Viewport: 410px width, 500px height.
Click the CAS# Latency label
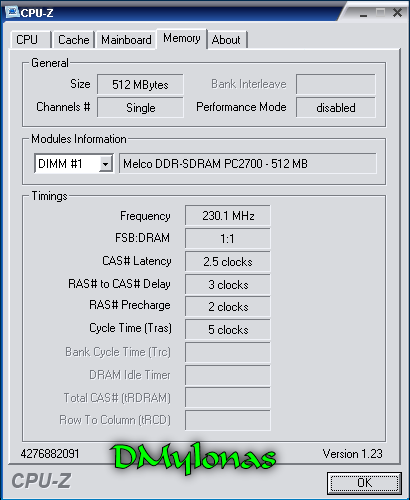pyautogui.click(x=137, y=261)
